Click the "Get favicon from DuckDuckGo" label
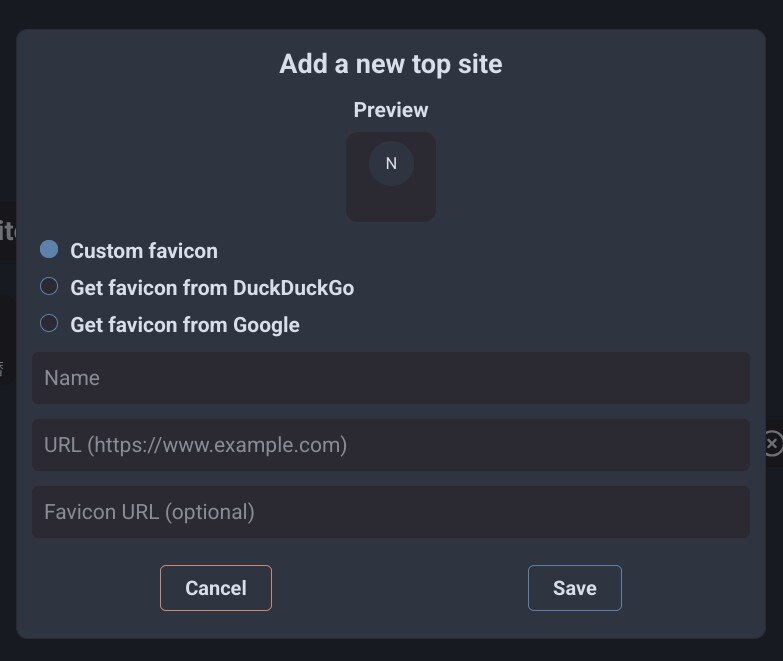 click(x=212, y=288)
